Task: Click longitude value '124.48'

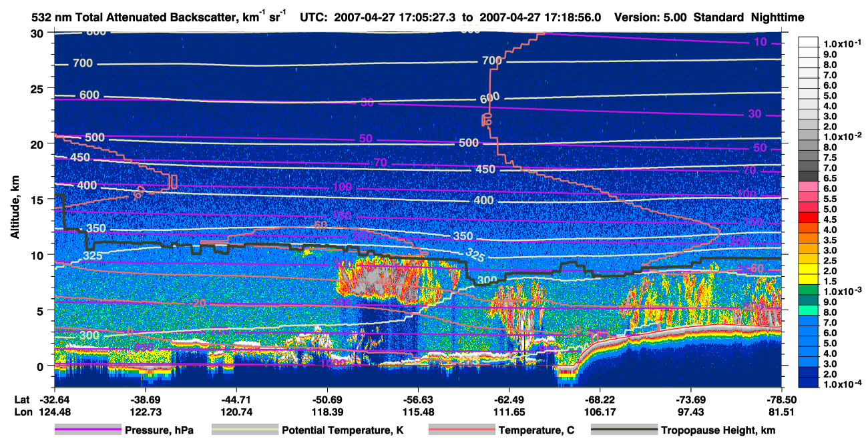Action: coord(54,412)
